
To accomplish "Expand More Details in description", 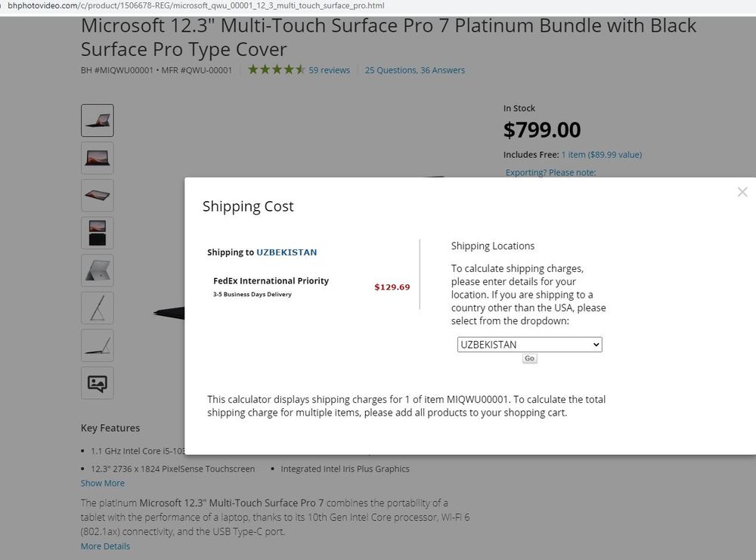I will pyautogui.click(x=105, y=546).
